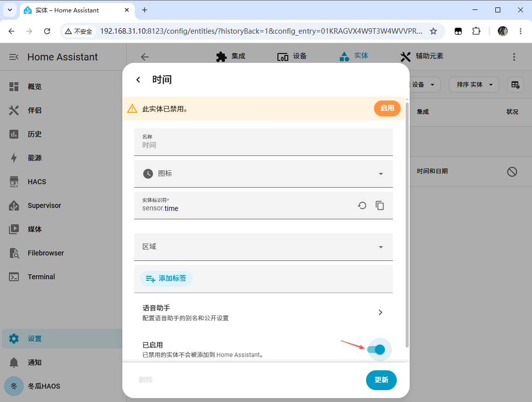The width and height of the screenshot is (532, 402).
Task: Reload the page in browser
Action: coord(47,31)
